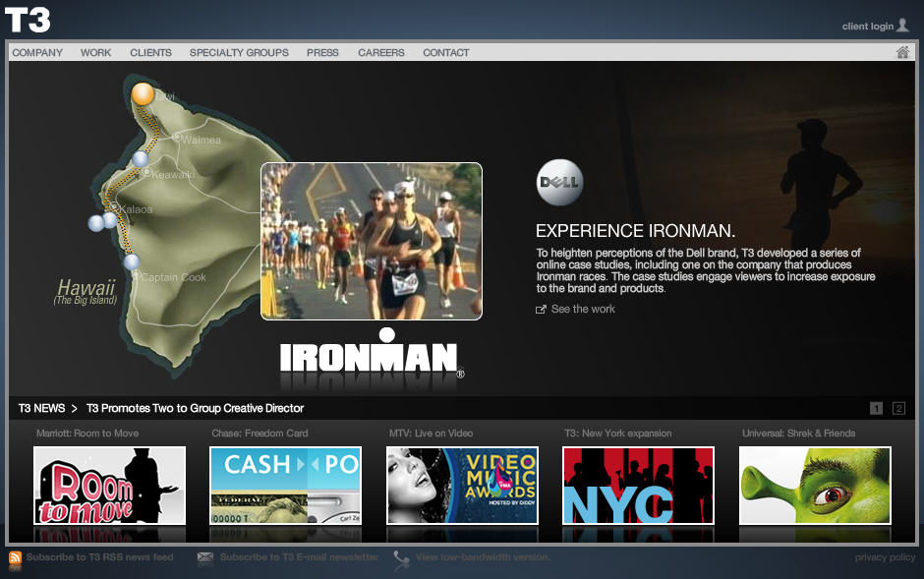Screen dimensions: 924x579
Task: Open the COMPANY menu
Action: [37, 52]
